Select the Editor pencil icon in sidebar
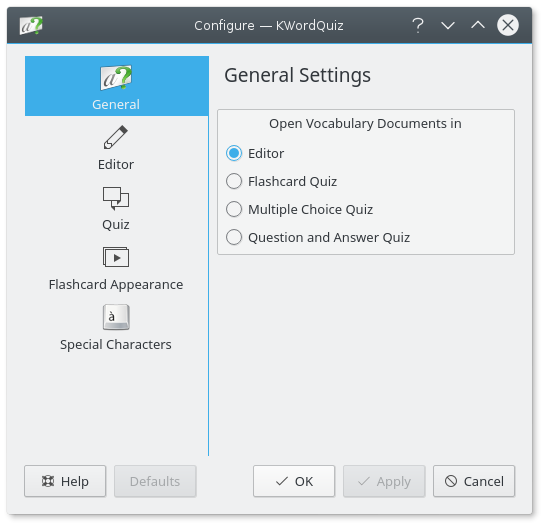545x527 pixels. [x=116, y=137]
